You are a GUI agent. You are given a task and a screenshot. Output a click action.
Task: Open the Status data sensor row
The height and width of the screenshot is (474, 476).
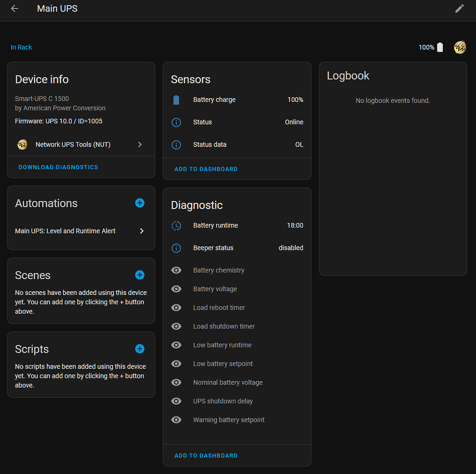237,145
